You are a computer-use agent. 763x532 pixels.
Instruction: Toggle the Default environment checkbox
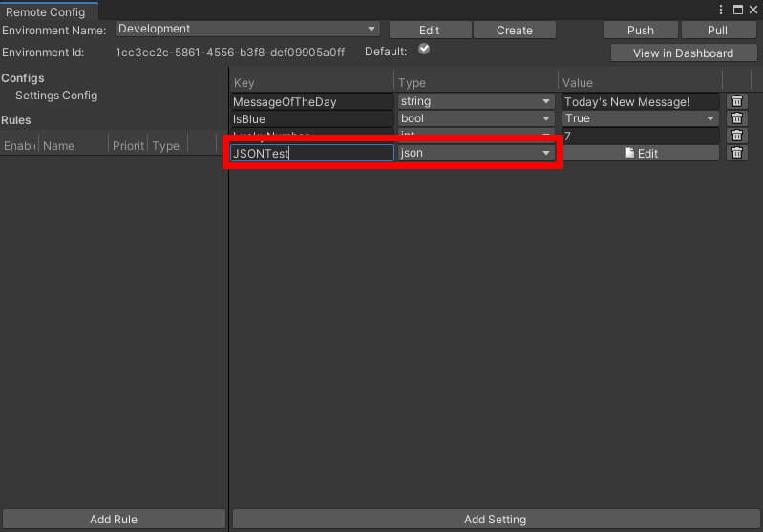[x=424, y=50]
